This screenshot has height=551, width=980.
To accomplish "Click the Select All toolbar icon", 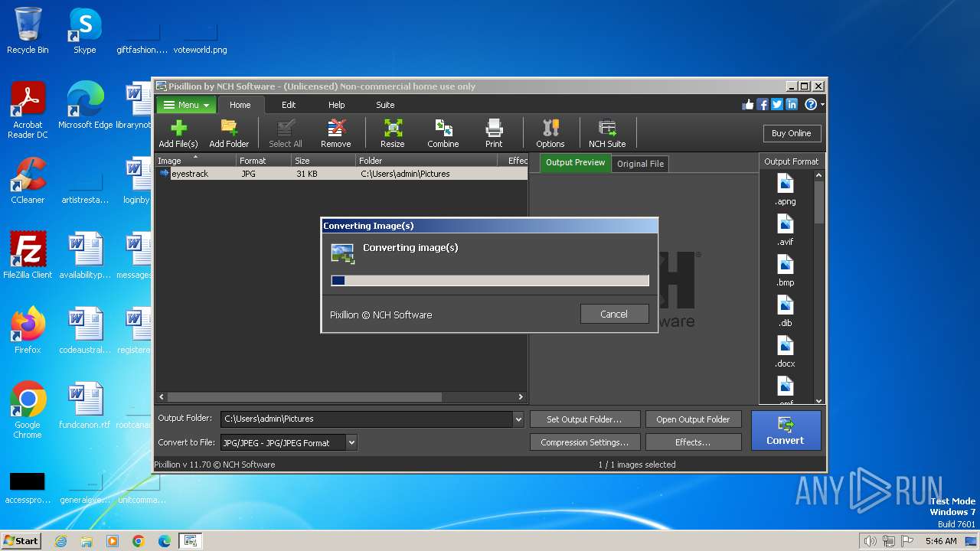I will pos(286,133).
